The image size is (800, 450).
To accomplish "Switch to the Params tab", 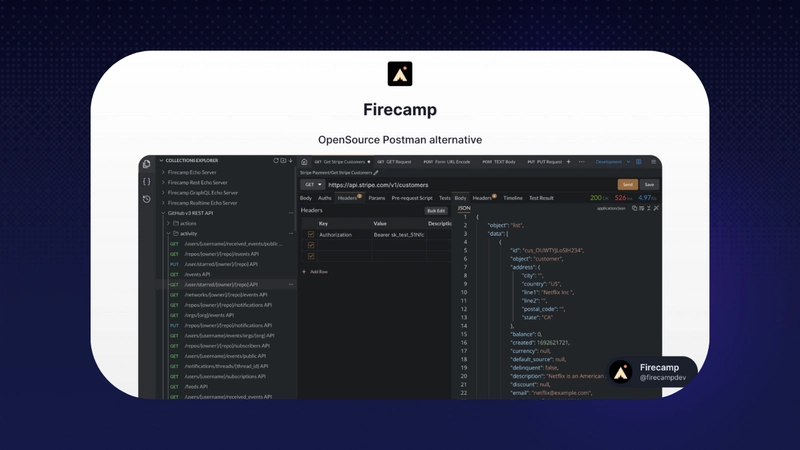I will tap(376, 198).
